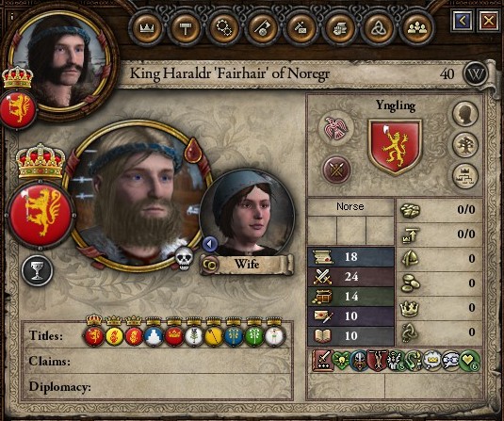This screenshot has height=421, width=504.
Task: Open the religion triquetra tab icon
Action: pos(378,28)
